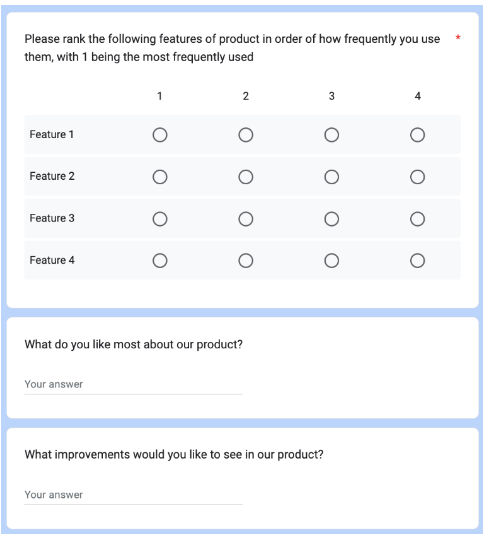Viewport: 490px width, 540px height.
Task: Rank Feature 1 as 2
Action: click(248, 136)
